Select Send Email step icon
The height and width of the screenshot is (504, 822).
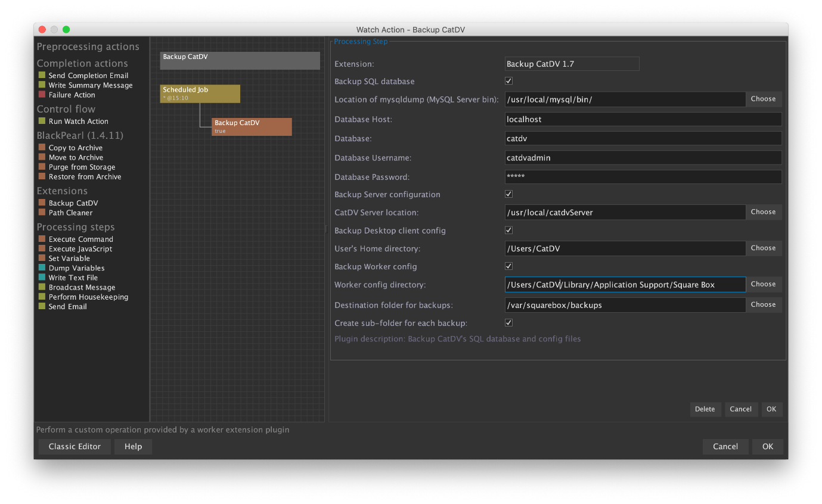coord(42,306)
